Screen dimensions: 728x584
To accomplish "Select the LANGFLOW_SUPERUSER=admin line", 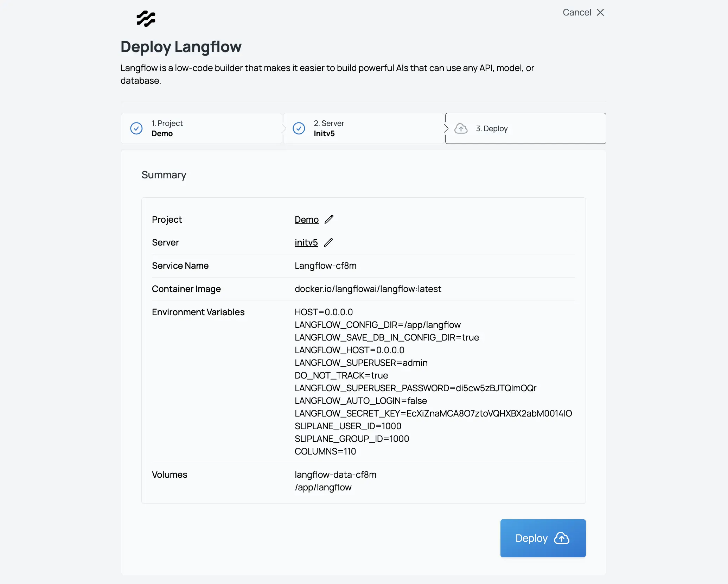I will tap(361, 363).
